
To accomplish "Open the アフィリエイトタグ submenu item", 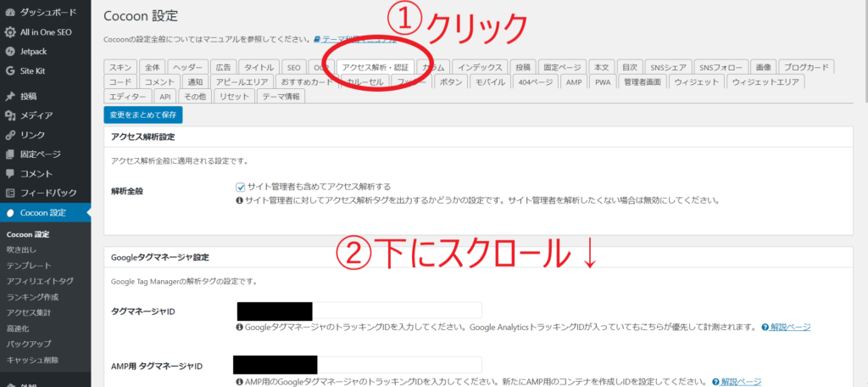I will (x=40, y=281).
